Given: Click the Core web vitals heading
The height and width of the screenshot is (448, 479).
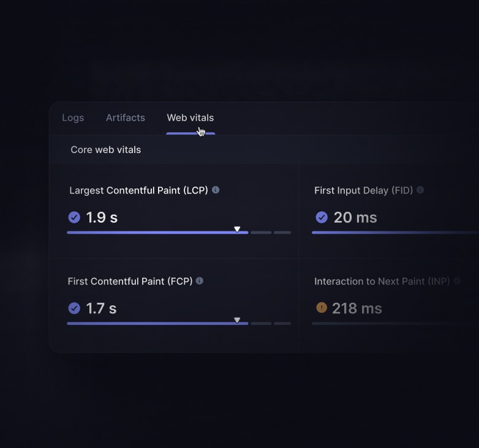Looking at the screenshot, I should click(x=106, y=150).
